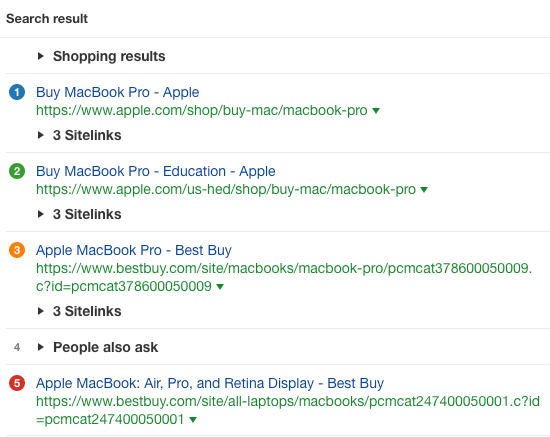Image resolution: width=550 pixels, height=437 pixels.
Task: Open Apple MacBook: Air, Pro, and Retina Display link
Action: pos(210,383)
